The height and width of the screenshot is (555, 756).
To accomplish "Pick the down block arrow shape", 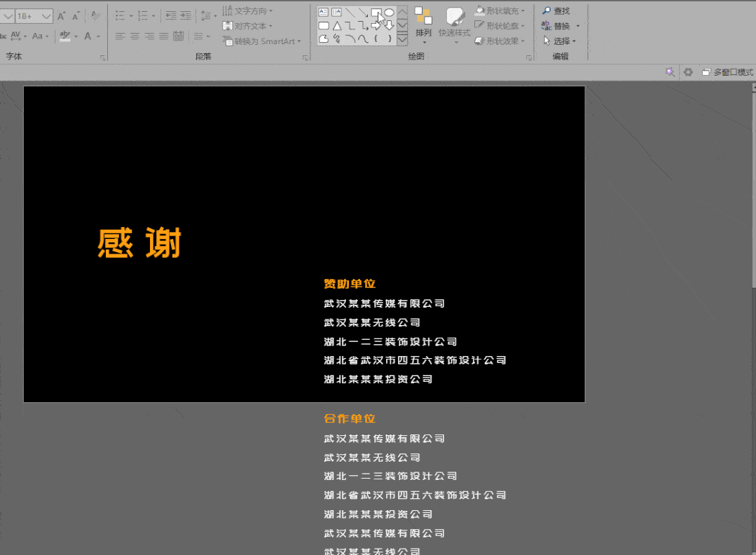I will (389, 25).
